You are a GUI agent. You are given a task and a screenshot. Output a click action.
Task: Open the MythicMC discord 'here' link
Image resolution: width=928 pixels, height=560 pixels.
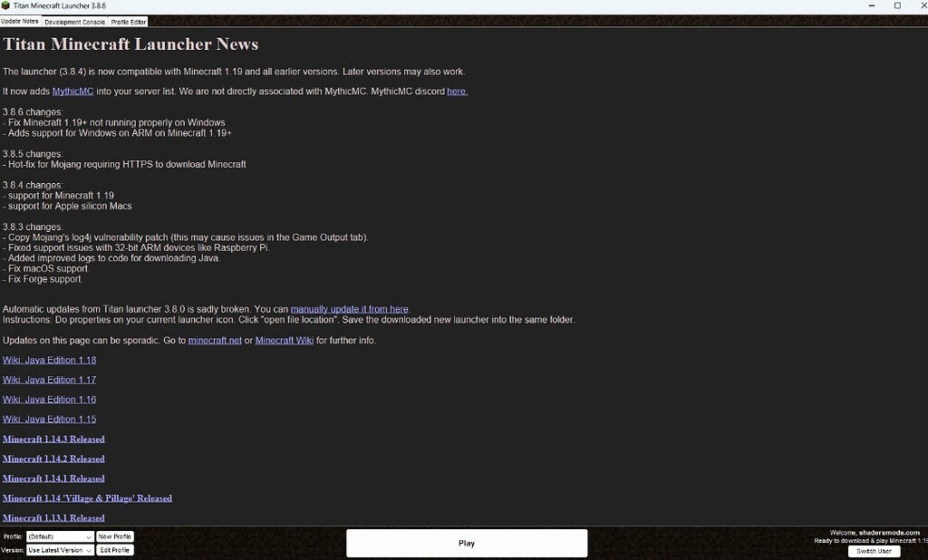457,92
